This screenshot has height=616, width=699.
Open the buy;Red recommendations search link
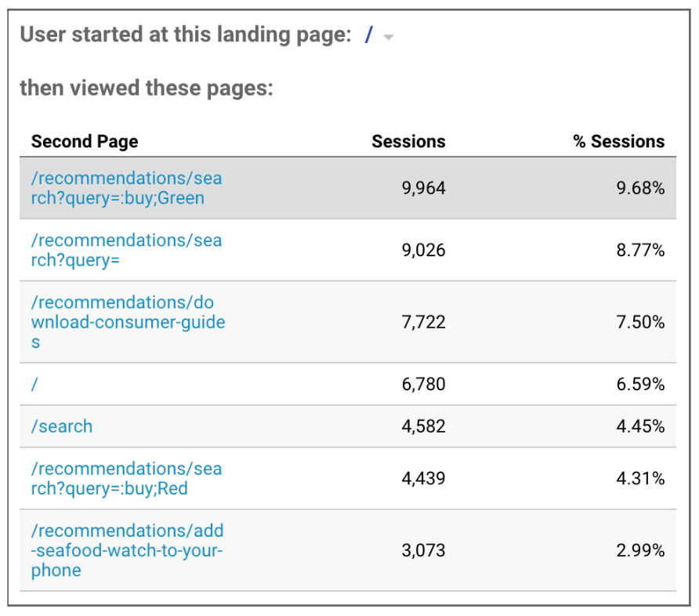[x=126, y=478]
